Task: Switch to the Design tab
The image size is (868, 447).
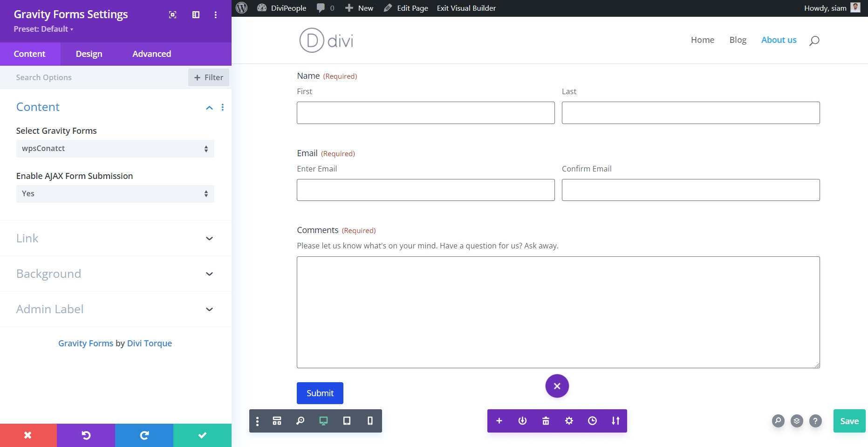Action: 89,54
